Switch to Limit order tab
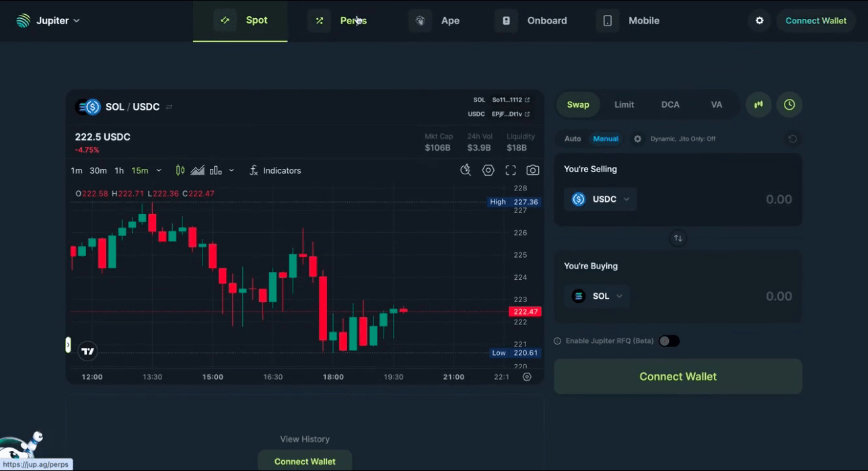The width and height of the screenshot is (868, 471). pos(624,105)
